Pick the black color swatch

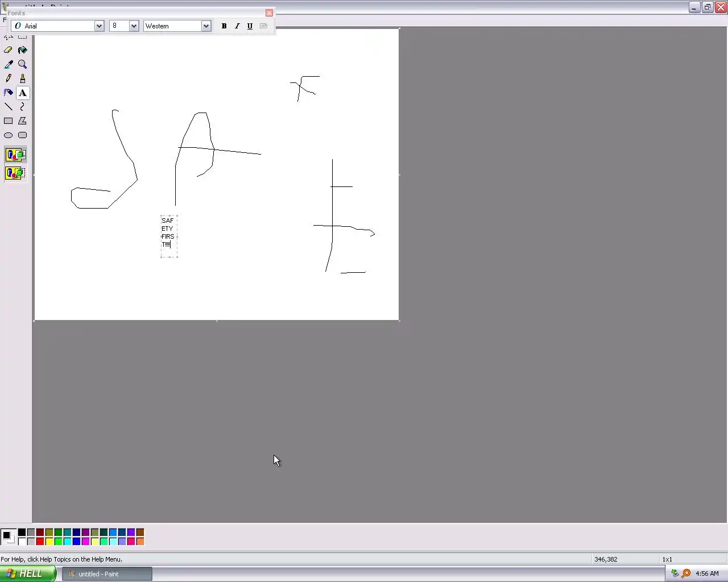(x=22, y=533)
